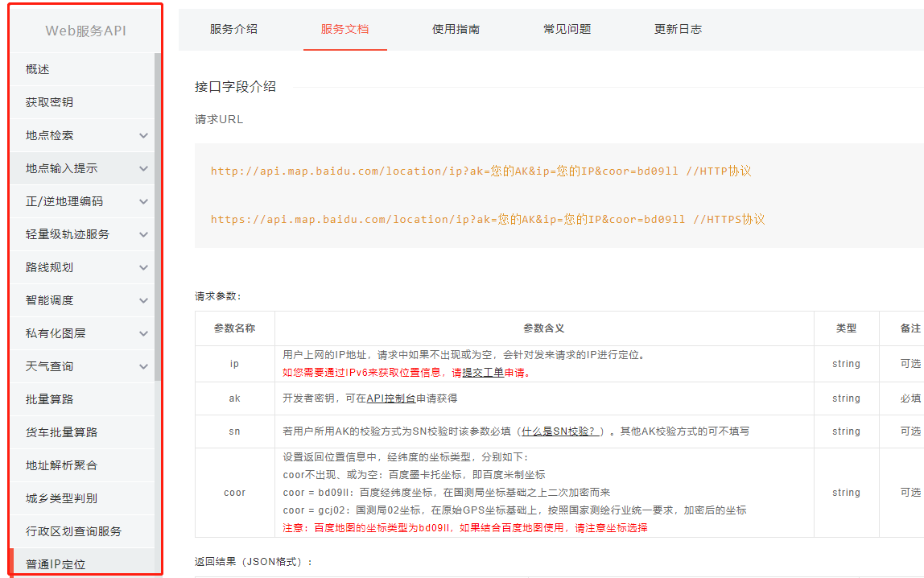
Task: Click the 请求URL label
Action: pos(219,120)
